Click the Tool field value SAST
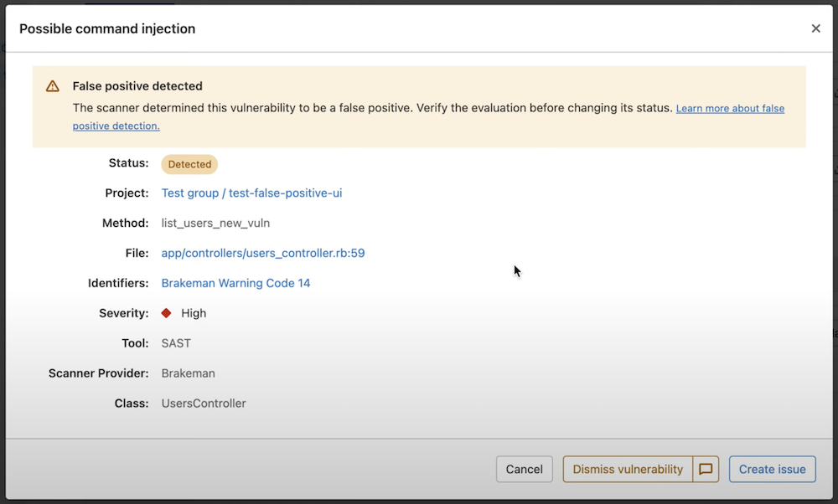This screenshot has height=504, width=838. coord(176,343)
